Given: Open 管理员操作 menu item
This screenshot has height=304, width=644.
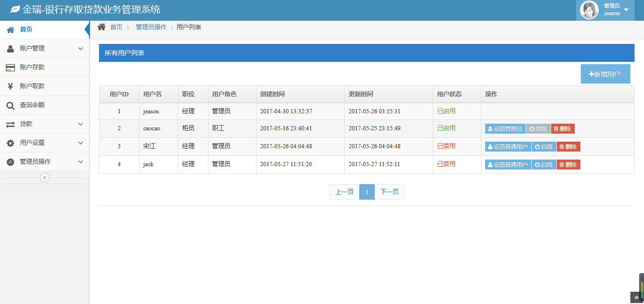Looking at the screenshot, I should pyautogui.click(x=44, y=162).
